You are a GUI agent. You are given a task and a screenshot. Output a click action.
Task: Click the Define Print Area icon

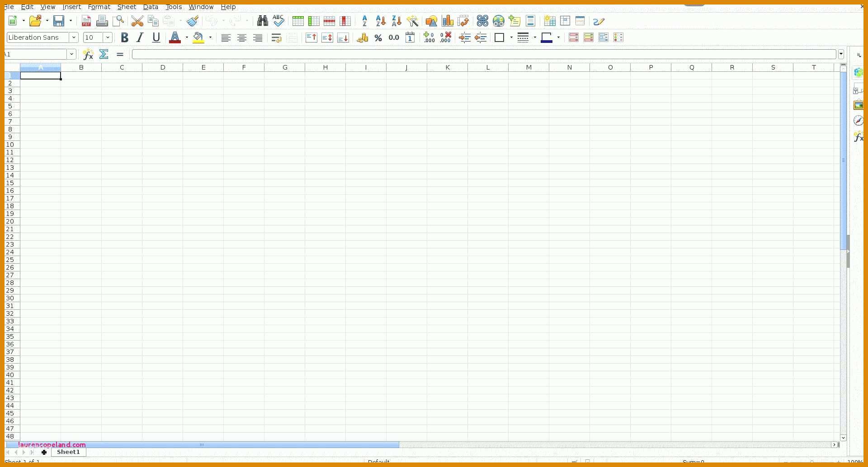(x=550, y=21)
